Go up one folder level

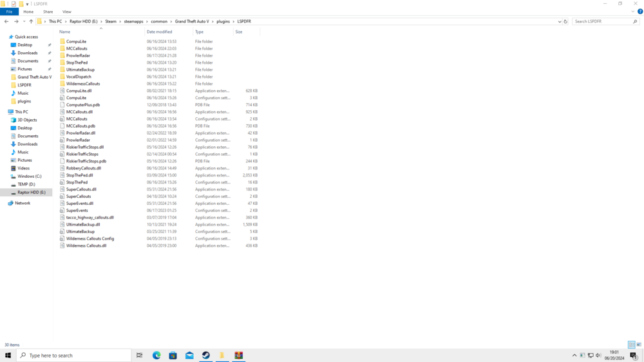(x=31, y=21)
